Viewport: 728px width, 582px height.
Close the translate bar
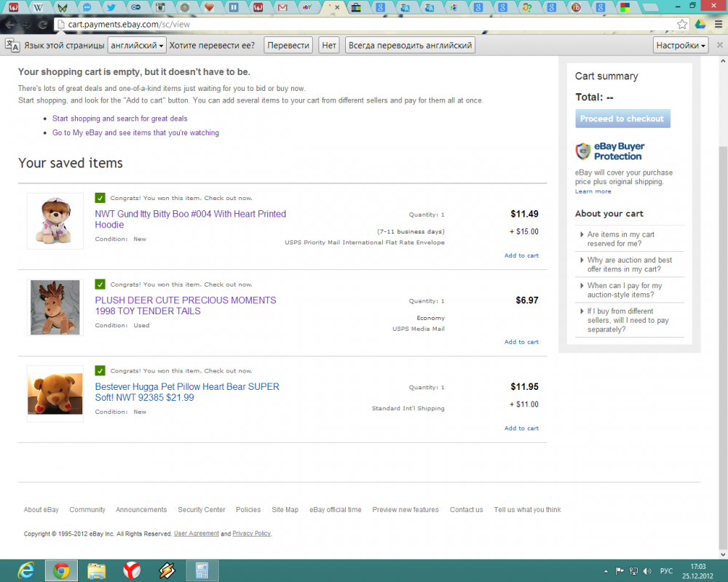pos(720,45)
